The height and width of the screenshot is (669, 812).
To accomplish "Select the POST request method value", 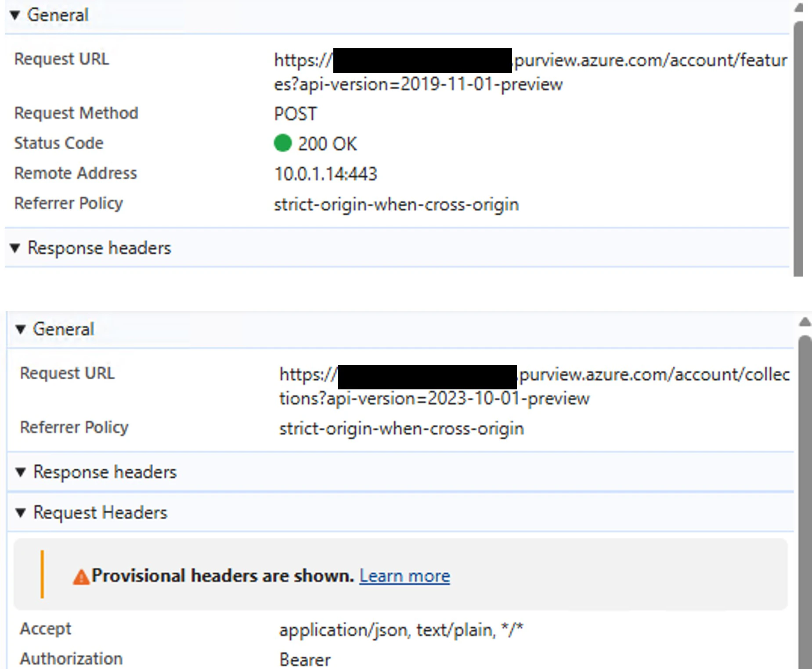I will tap(295, 114).
